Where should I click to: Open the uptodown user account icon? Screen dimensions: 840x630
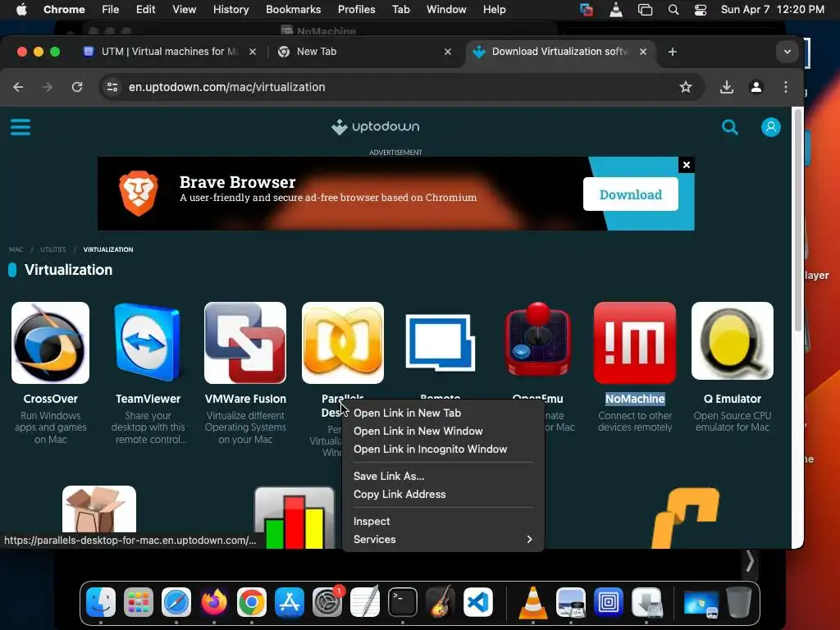771,127
